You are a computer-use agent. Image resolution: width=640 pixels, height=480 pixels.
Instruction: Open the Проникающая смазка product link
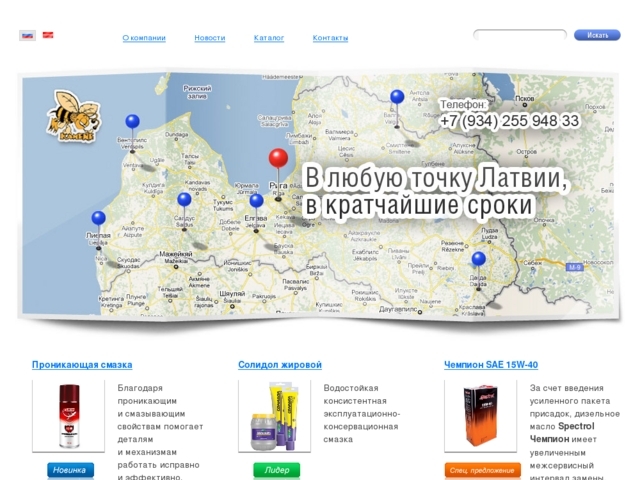tap(82, 365)
